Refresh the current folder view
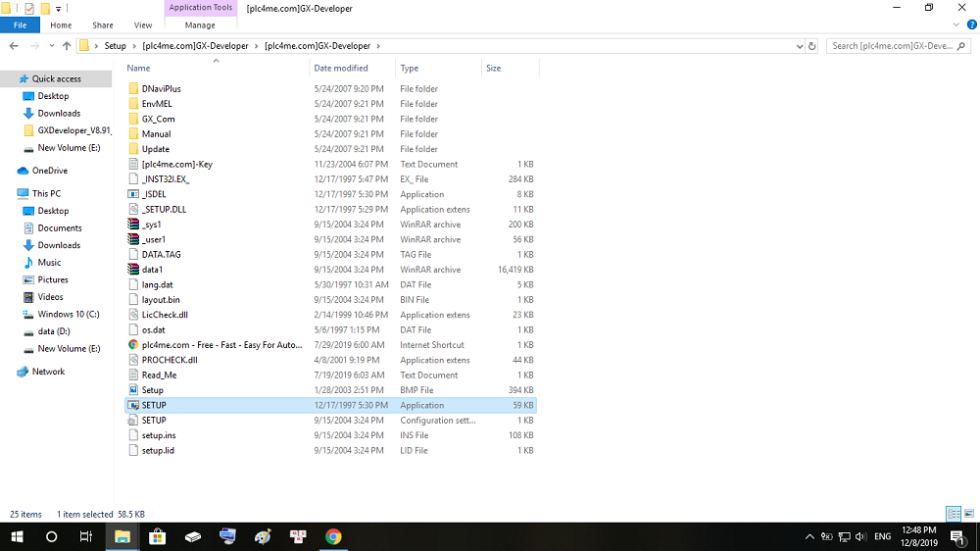The width and height of the screenshot is (980, 551). pos(811,46)
